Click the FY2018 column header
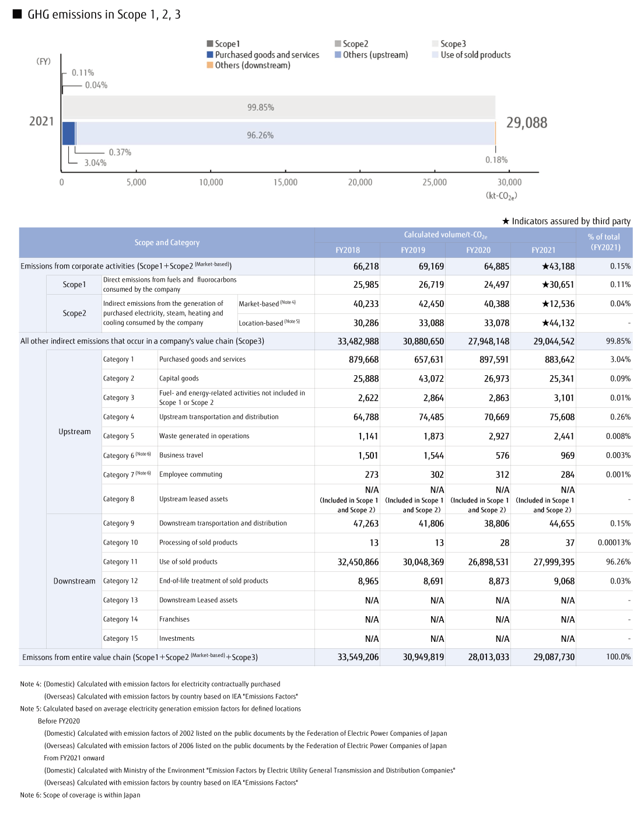The image size is (644, 814). 347,250
